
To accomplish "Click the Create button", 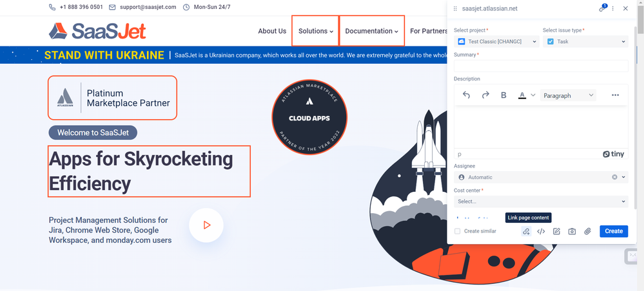I will click(x=614, y=231).
